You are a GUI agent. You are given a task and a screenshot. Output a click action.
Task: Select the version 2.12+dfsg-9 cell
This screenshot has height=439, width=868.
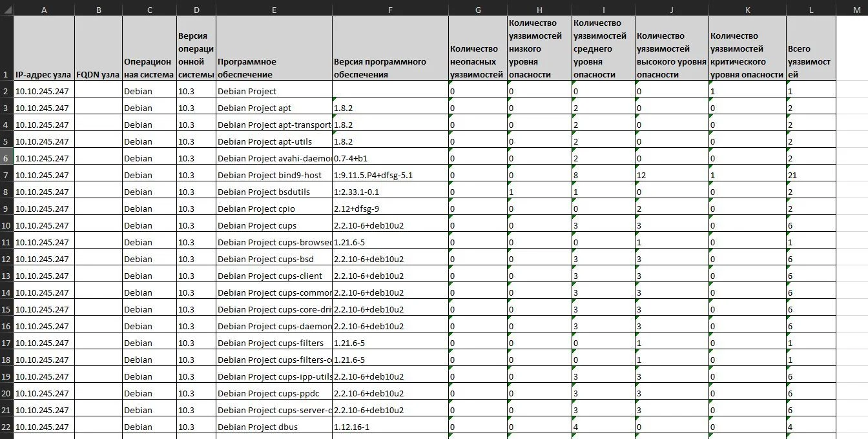[x=390, y=209]
